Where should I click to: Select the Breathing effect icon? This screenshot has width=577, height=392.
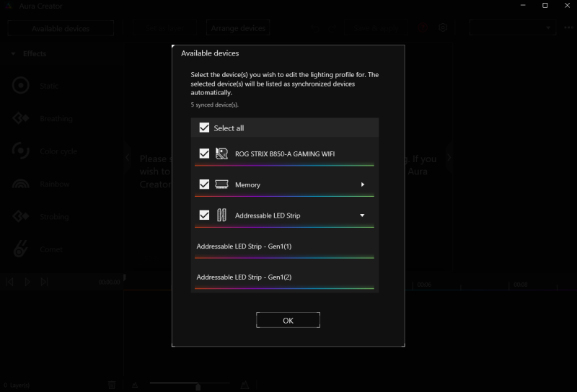(x=21, y=118)
